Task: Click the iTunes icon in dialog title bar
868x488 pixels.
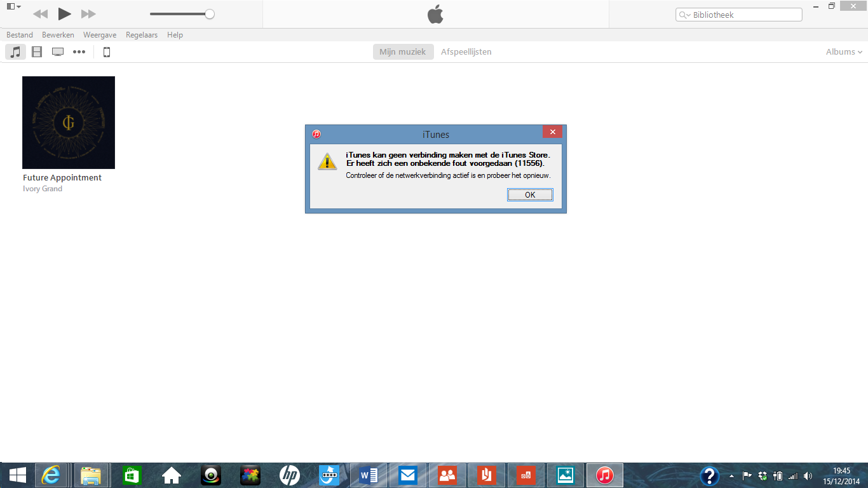Action: point(316,134)
